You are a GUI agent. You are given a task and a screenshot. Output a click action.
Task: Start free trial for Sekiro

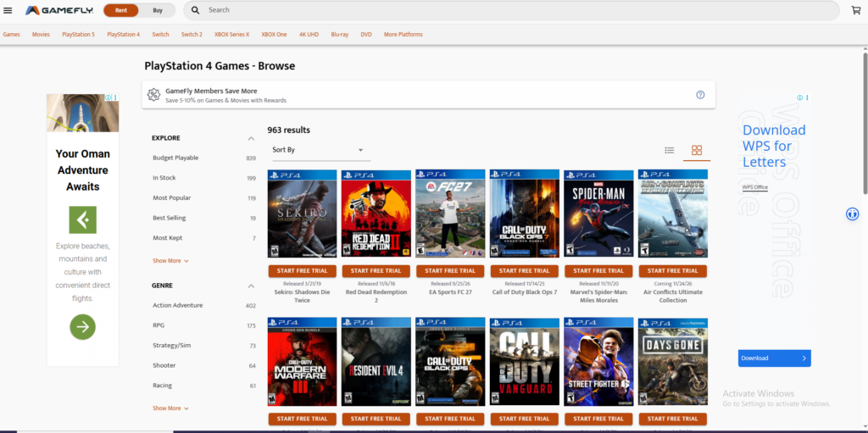click(303, 271)
